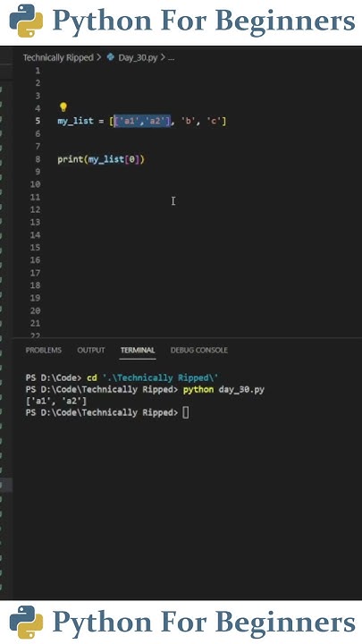Click the Python logo in the bottom banner
Viewport: 362px width, 644px height.
(x=26, y=622)
